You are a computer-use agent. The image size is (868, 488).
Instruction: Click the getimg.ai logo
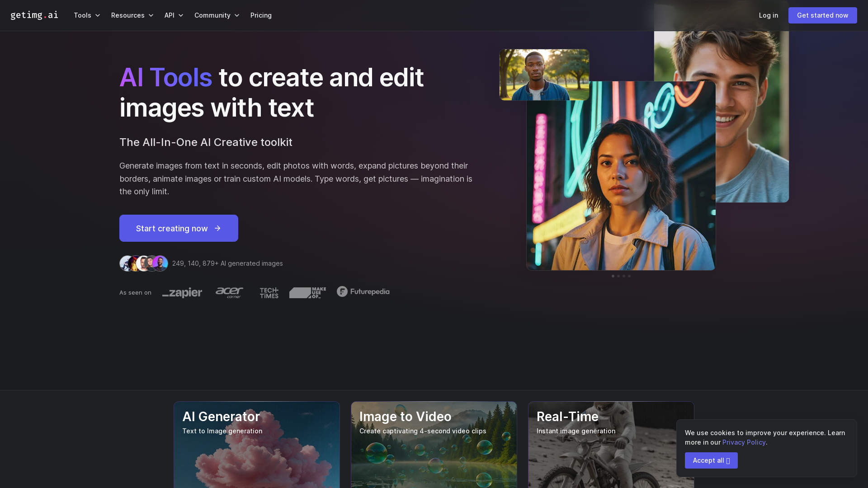[34, 15]
